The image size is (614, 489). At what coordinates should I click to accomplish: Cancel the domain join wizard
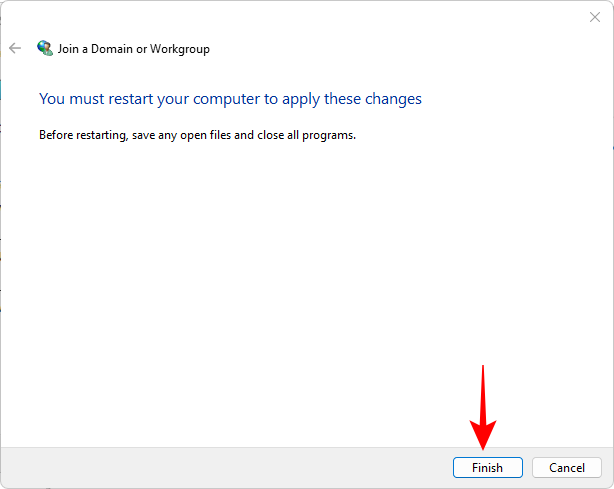pyautogui.click(x=566, y=467)
